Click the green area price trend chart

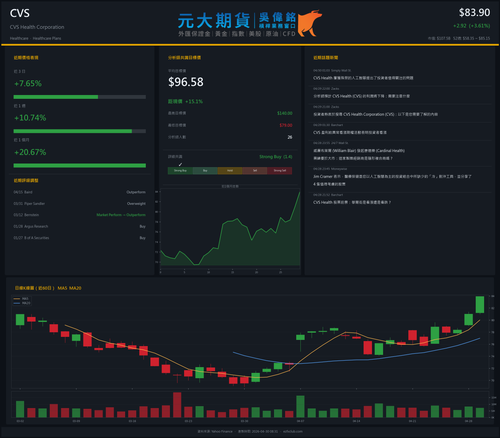pos(230,229)
